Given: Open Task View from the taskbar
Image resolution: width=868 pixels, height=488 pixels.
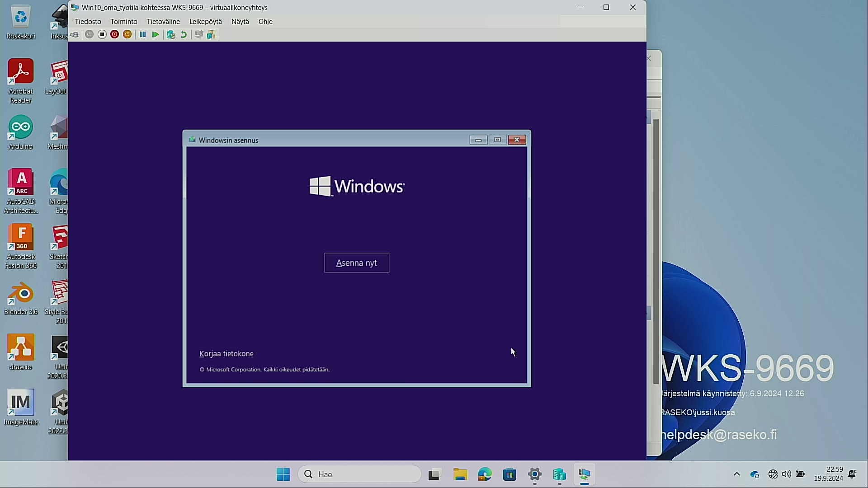Looking at the screenshot, I should tap(434, 474).
